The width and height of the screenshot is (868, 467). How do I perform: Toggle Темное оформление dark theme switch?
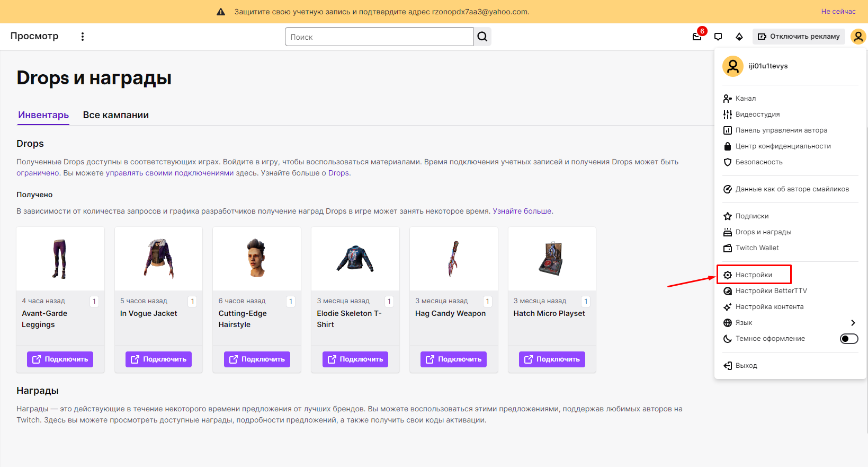tap(848, 339)
